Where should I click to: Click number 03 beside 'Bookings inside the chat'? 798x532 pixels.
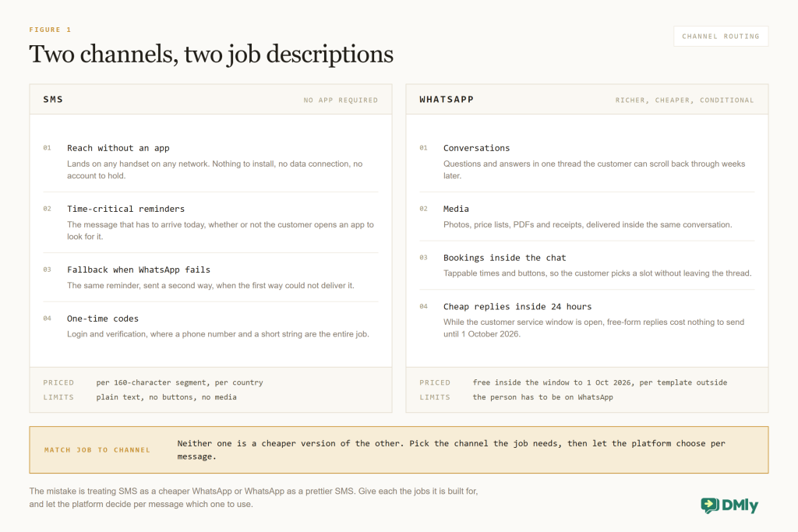click(x=423, y=258)
